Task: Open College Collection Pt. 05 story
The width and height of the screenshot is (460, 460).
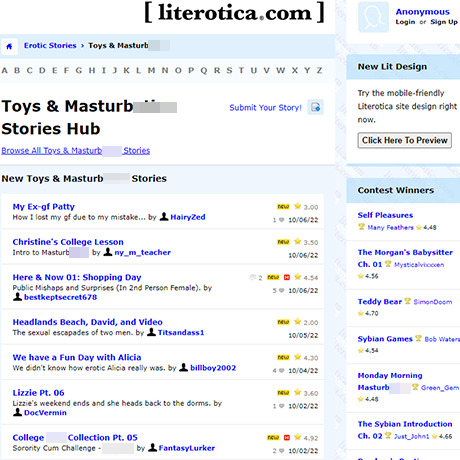Action: pos(75,437)
